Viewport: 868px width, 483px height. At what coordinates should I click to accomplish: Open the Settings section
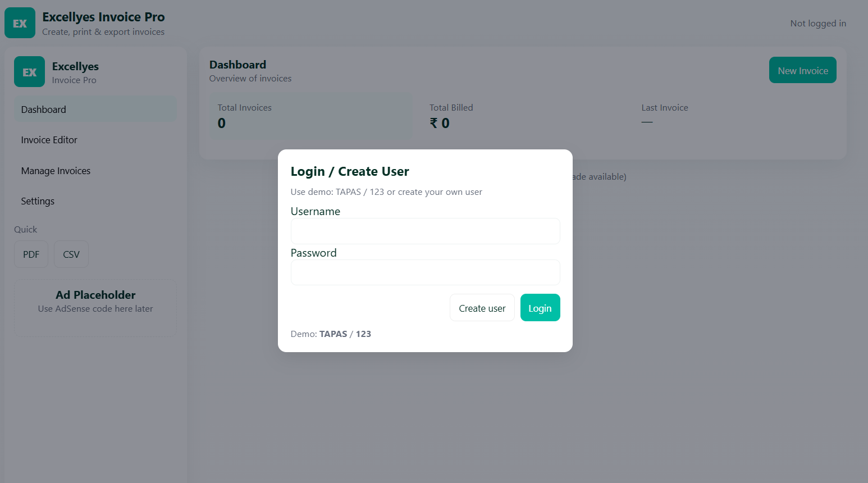37,201
